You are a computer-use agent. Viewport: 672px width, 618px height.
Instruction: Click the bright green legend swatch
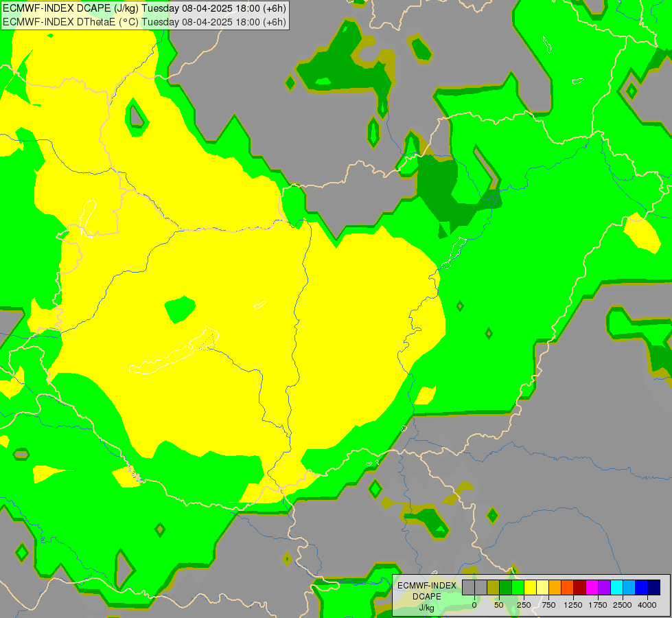(x=518, y=588)
